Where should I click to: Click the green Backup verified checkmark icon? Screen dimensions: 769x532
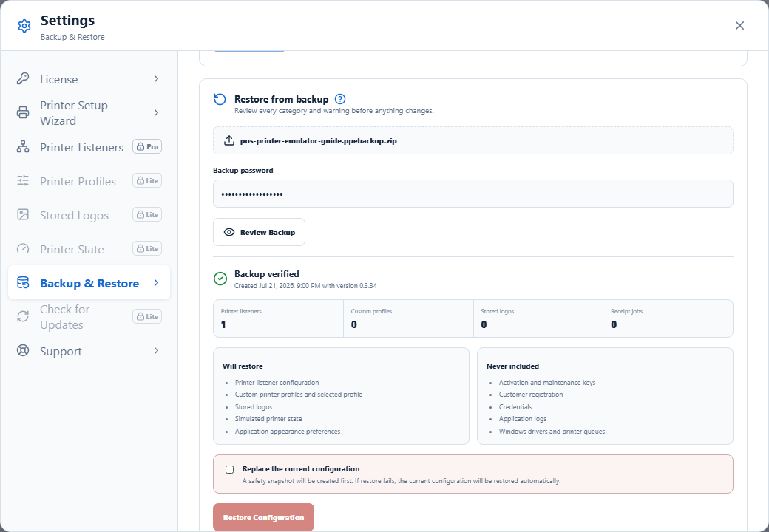(220, 279)
